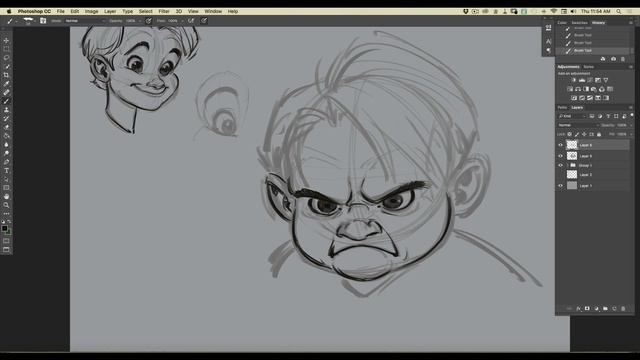
Task: Open the brush blending Mode dropdown
Action: tap(84, 20)
